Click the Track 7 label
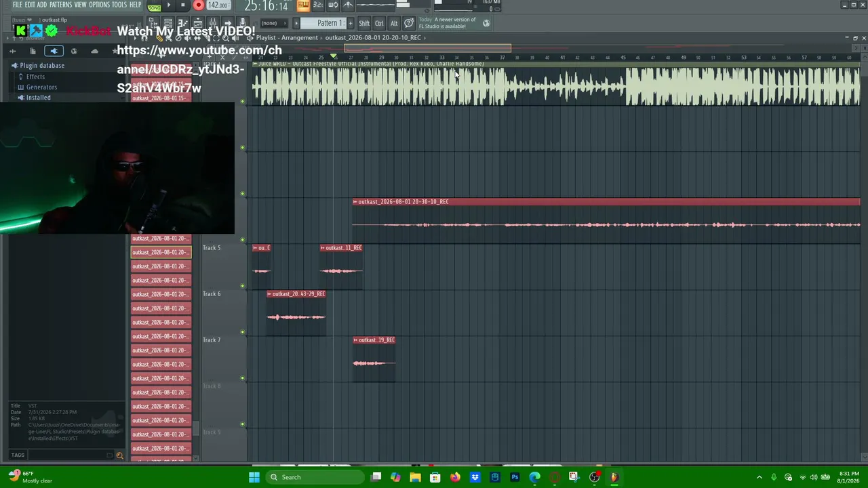The image size is (868, 488). pos(212,340)
